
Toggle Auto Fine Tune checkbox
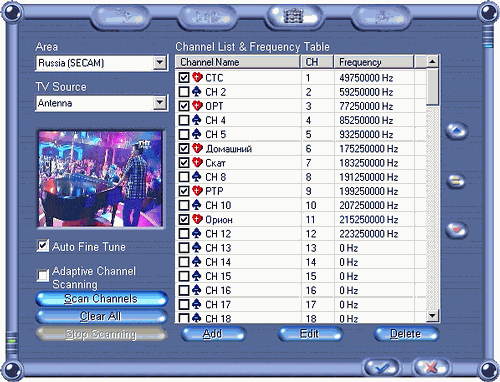click(43, 246)
